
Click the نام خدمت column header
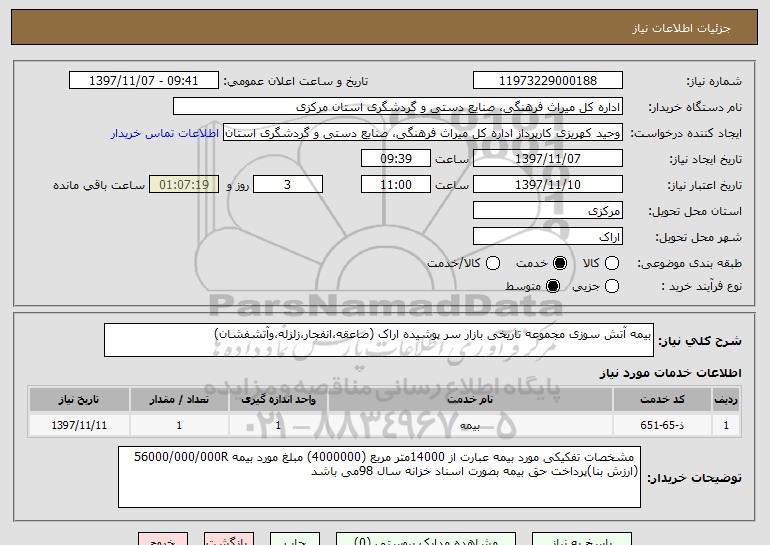pyautogui.click(x=470, y=400)
